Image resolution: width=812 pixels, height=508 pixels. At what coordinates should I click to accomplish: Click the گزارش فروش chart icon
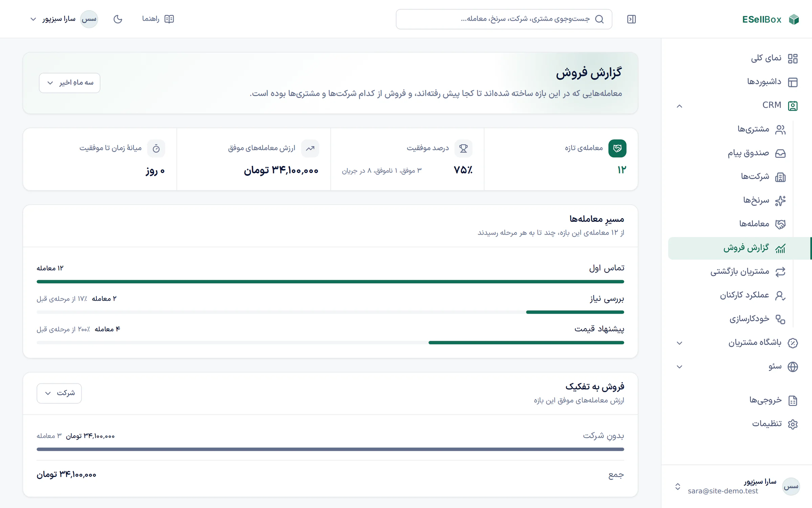[780, 248]
